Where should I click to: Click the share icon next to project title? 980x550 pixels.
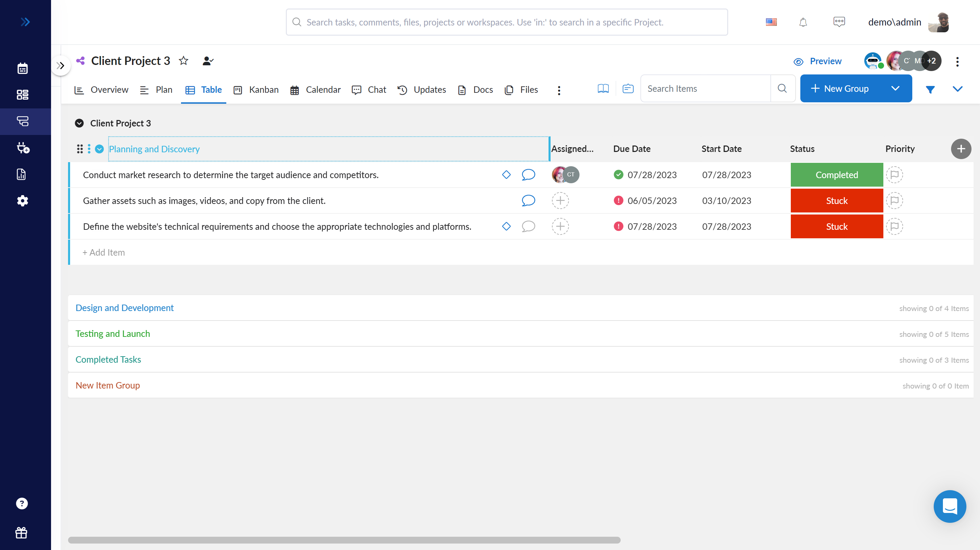[x=80, y=61]
